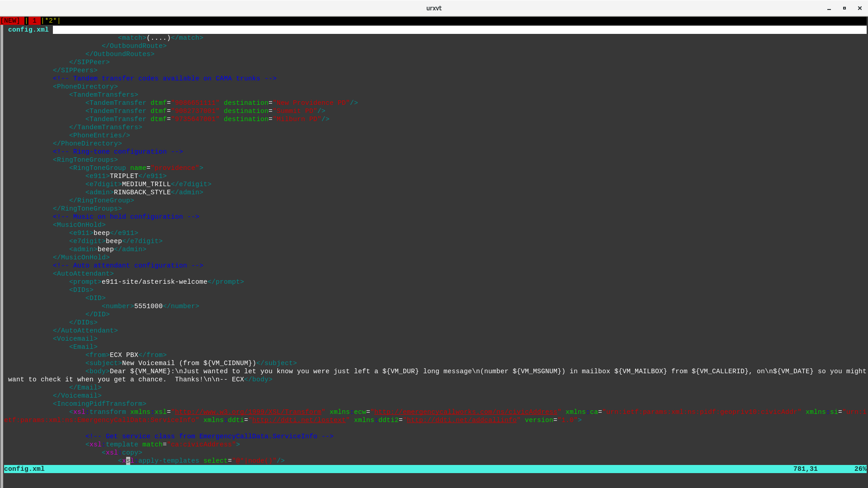Click the <PhoneDirectory> opening tag
This screenshot has height=488, width=868.
(x=85, y=87)
